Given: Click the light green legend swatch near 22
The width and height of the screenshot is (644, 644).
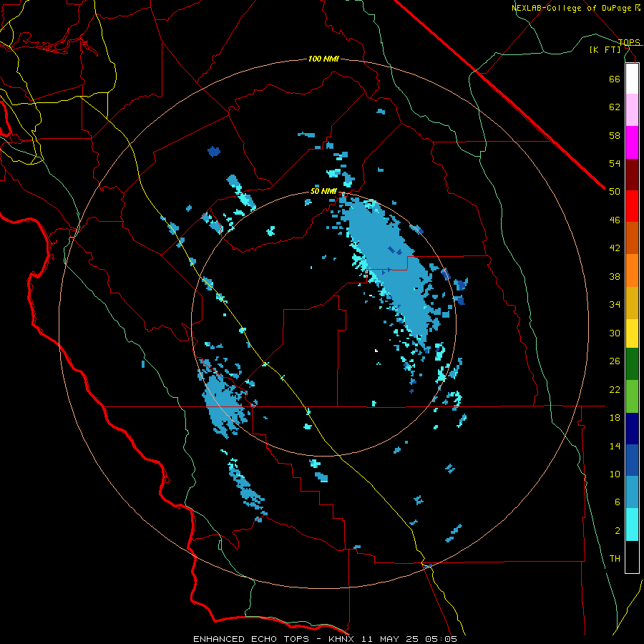Looking at the screenshot, I should tap(632, 396).
